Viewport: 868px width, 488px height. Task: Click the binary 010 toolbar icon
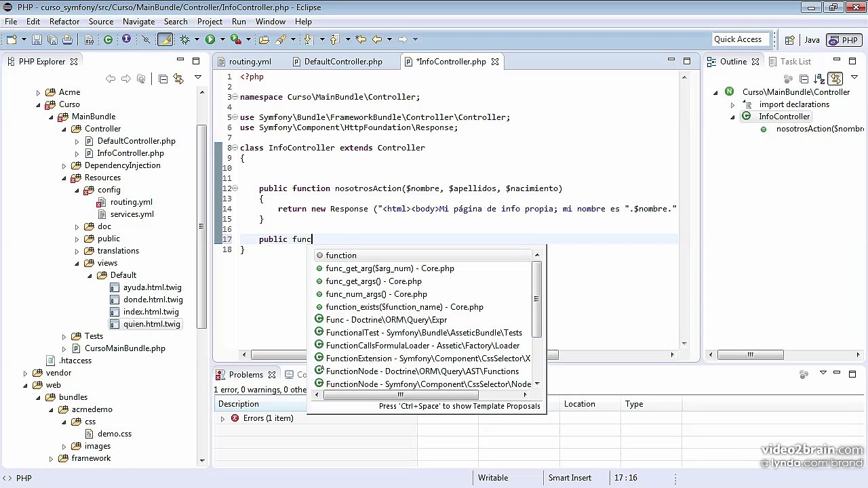[x=90, y=40]
